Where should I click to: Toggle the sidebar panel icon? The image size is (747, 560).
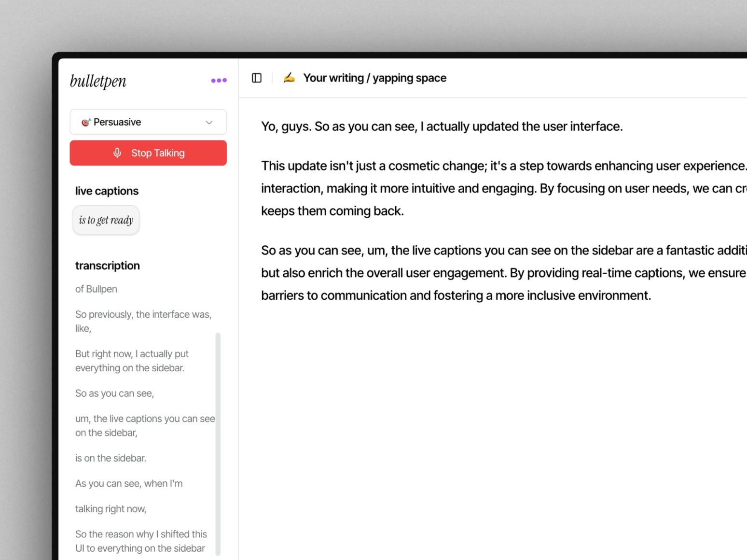[x=257, y=78]
